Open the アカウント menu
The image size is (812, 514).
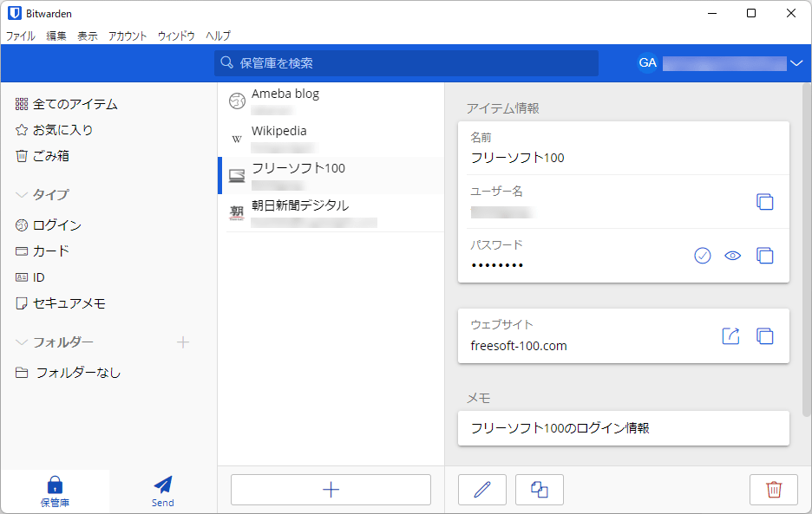pos(128,36)
